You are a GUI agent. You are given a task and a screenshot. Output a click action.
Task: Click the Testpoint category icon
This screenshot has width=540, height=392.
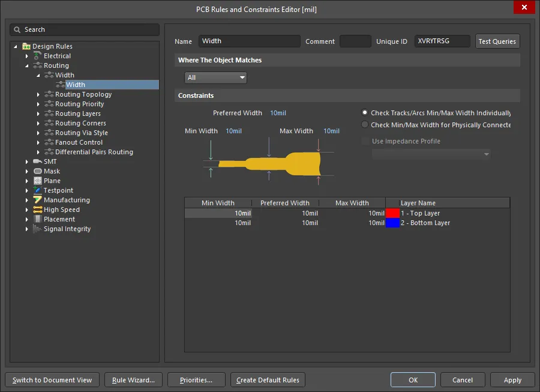38,190
